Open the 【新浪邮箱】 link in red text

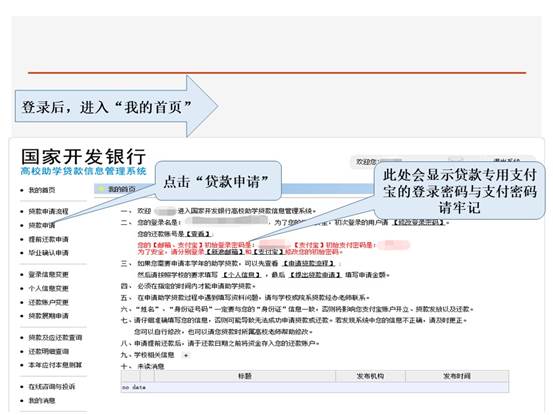click(x=225, y=252)
